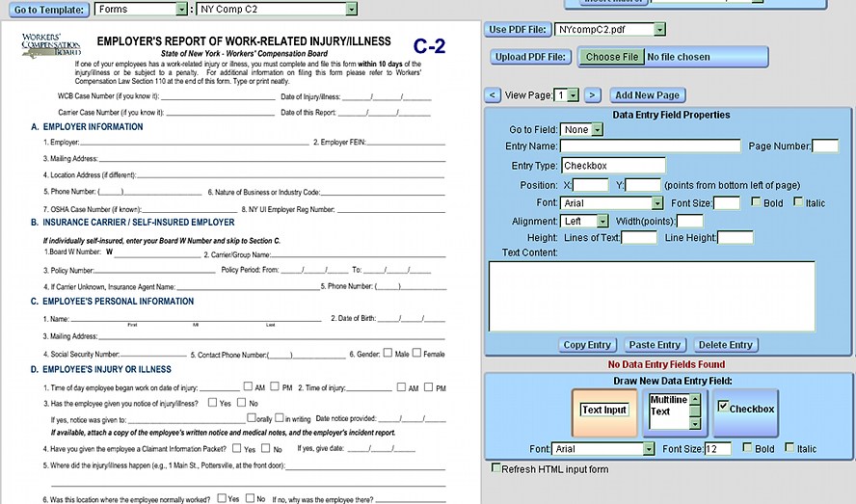Toggle Bold checkbox for new field
Viewport: 856px width, 504px height.
coord(747,448)
